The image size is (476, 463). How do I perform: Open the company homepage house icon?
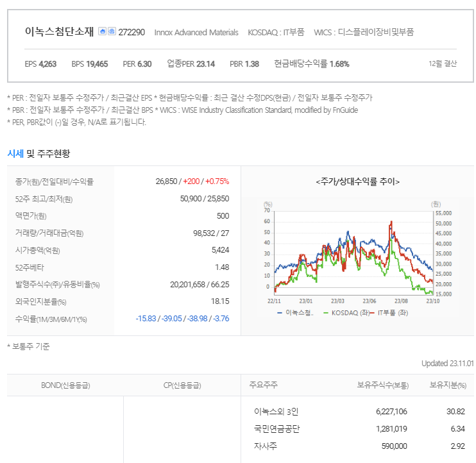pyautogui.click(x=102, y=31)
